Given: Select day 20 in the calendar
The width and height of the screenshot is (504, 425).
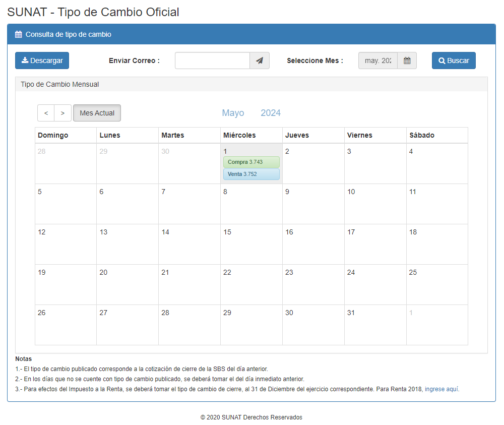Looking at the screenshot, I should [128, 284].
